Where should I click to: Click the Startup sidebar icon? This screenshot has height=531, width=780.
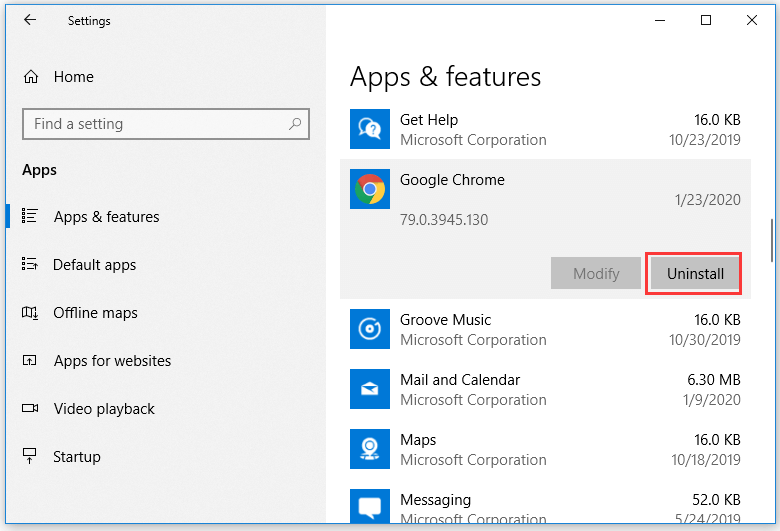click(29, 455)
